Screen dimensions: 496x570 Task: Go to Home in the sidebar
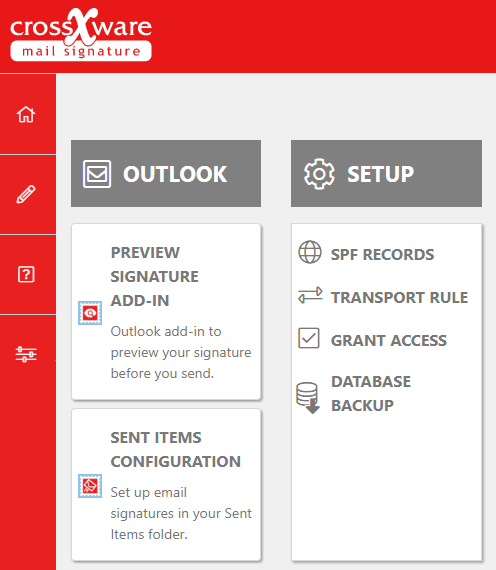coord(26,114)
